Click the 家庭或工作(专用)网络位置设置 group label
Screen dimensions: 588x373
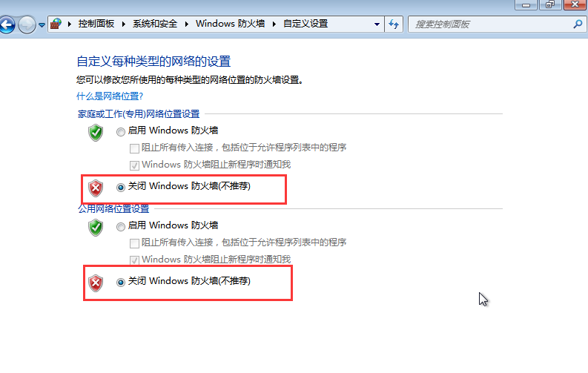pos(139,114)
